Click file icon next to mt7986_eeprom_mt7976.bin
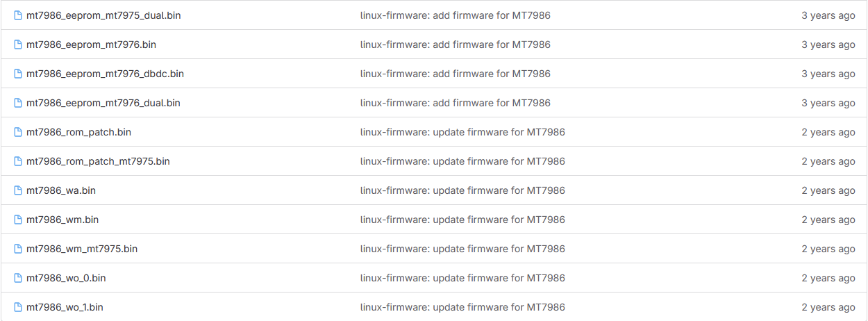 point(19,44)
